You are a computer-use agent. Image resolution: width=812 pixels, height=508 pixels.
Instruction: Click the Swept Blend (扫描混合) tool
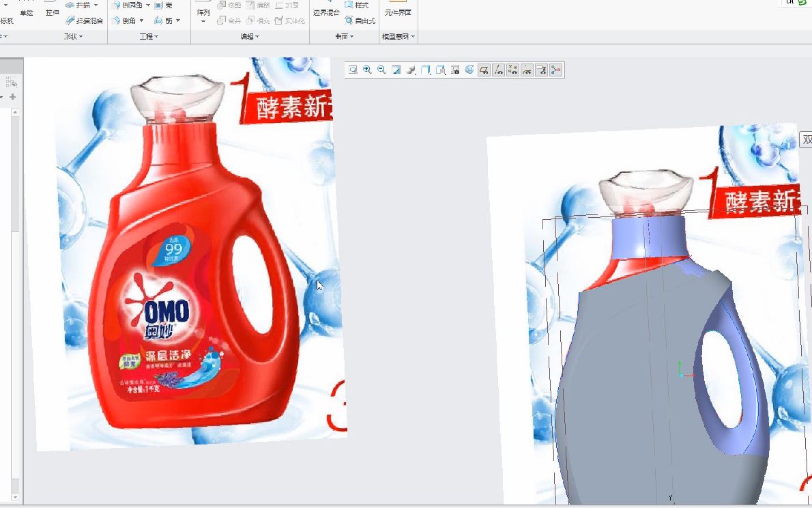click(85, 20)
